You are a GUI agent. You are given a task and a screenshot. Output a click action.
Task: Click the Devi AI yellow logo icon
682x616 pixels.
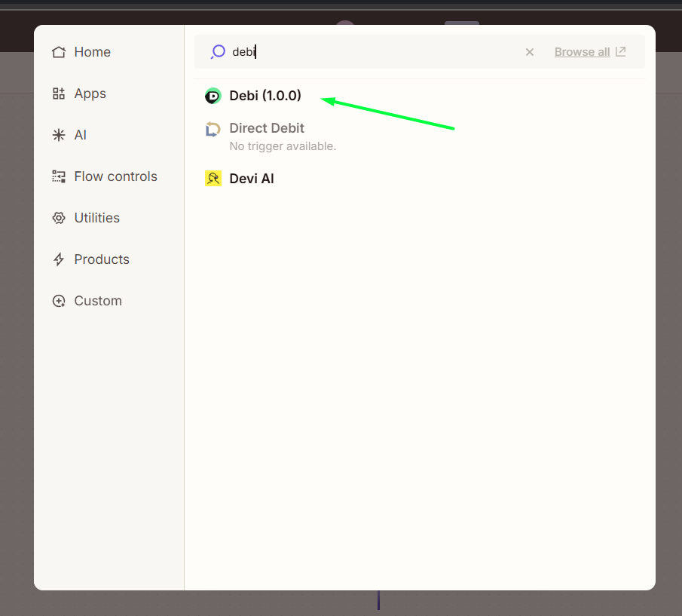pos(213,179)
